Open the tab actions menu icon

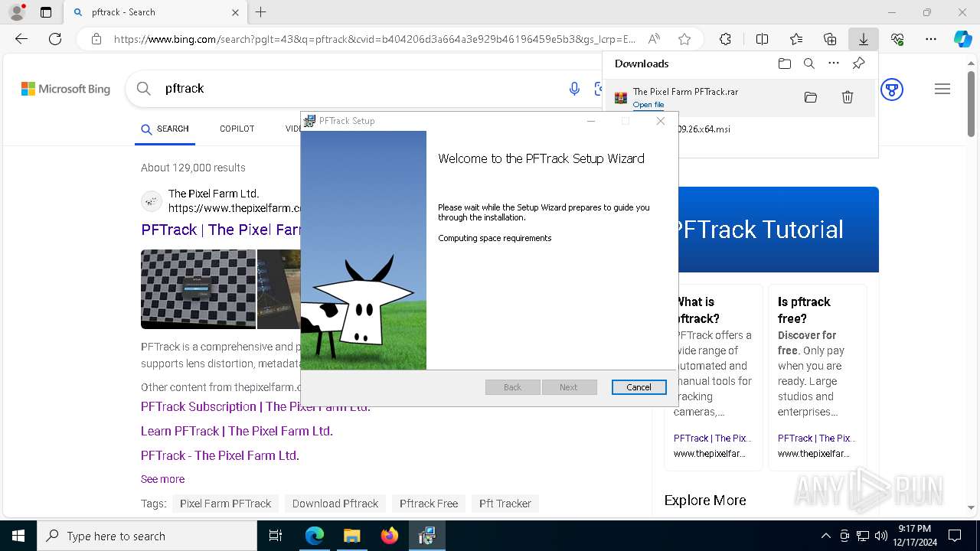(46, 12)
